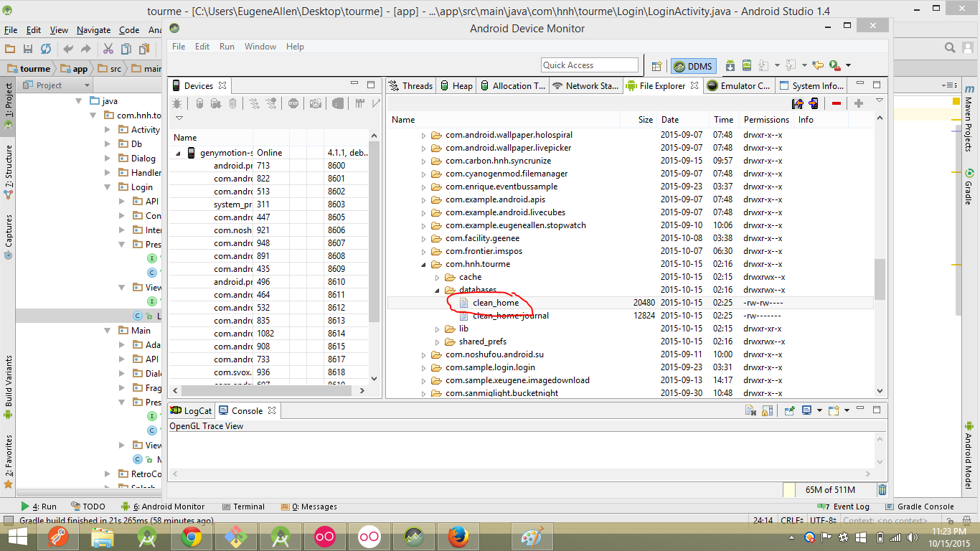
Task: Select the clean_home-journal file
Action: click(511, 316)
